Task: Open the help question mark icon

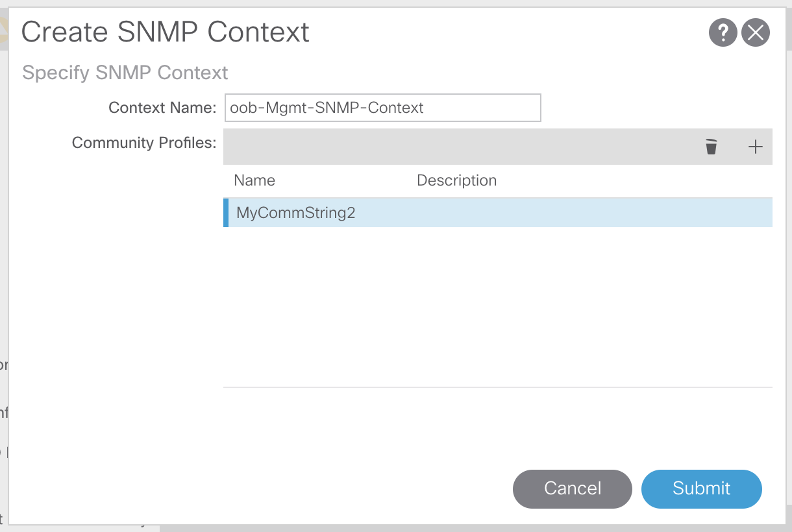Action: tap(723, 32)
